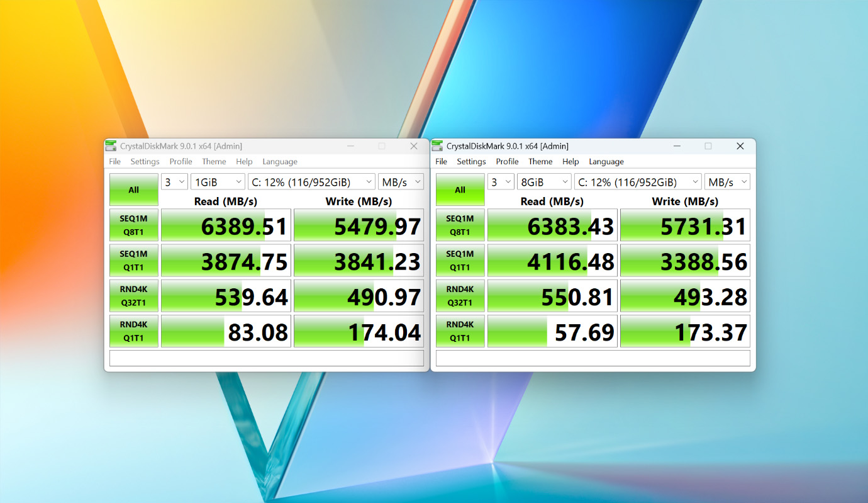Screen dimensions: 868x503
Task: Open the Profile menu in the 8GiB window
Action: click(507, 162)
